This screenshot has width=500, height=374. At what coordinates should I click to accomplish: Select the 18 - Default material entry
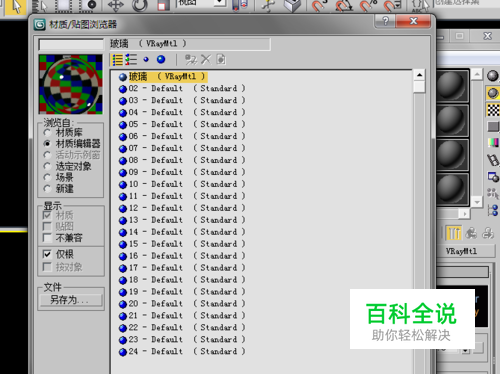[182, 280]
